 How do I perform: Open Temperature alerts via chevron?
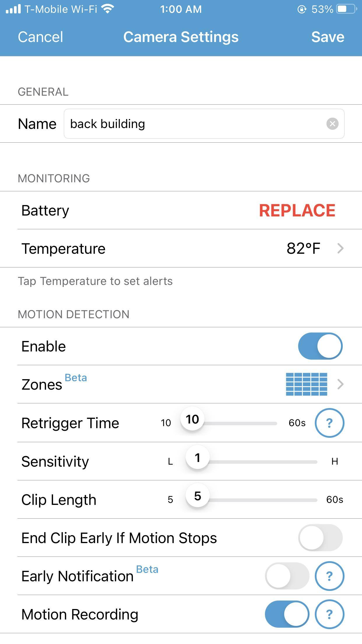340,249
